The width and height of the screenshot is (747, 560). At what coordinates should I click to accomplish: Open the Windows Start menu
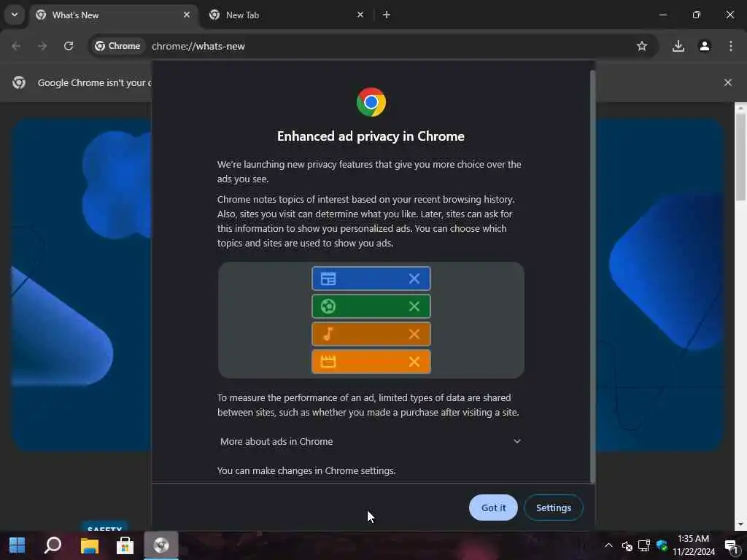click(x=18, y=545)
